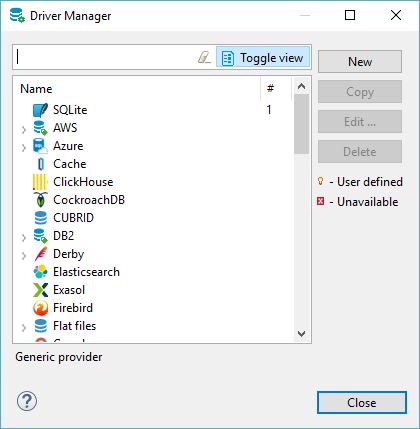Click the Firebird flame icon
Screen dimensions: 420x429
pos(40,308)
